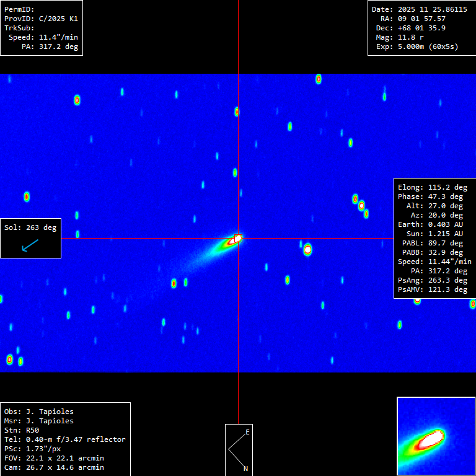Click the zoomed comet inset thumbnail

(436, 436)
